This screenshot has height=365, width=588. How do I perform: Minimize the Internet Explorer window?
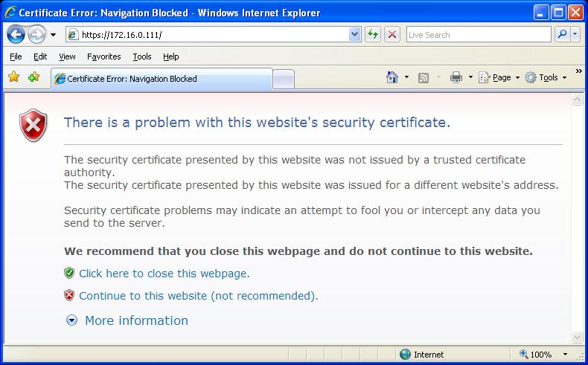point(540,13)
